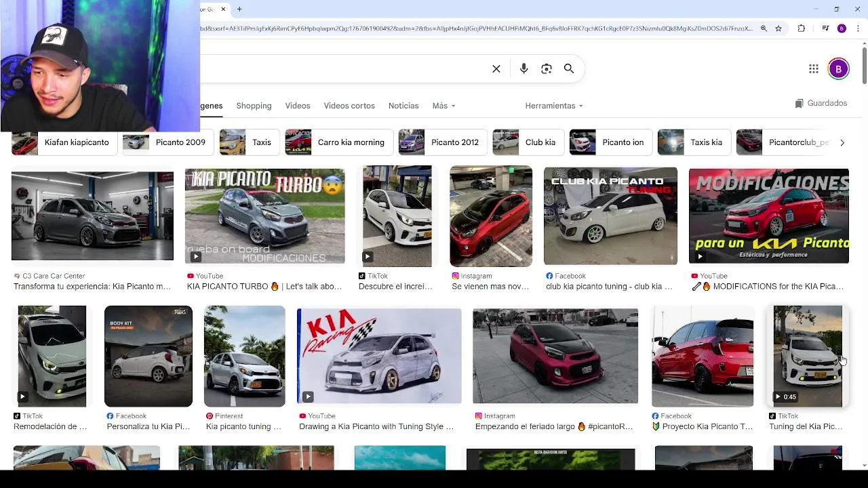
Task: Open Google Lens image search icon
Action: click(547, 69)
